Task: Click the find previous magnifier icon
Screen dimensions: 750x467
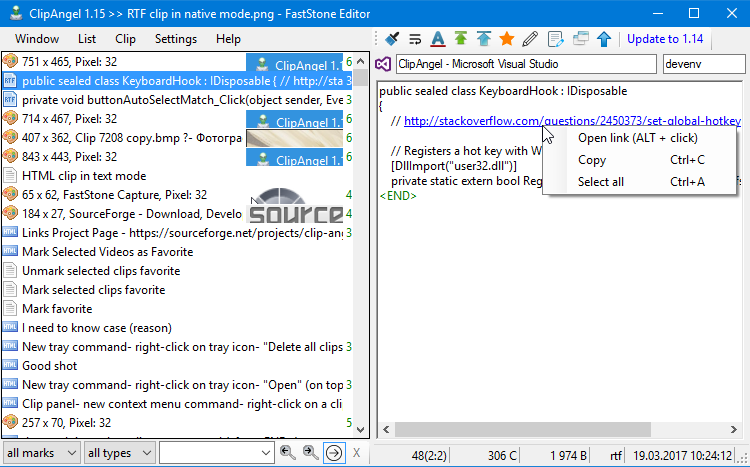Action: click(x=287, y=452)
